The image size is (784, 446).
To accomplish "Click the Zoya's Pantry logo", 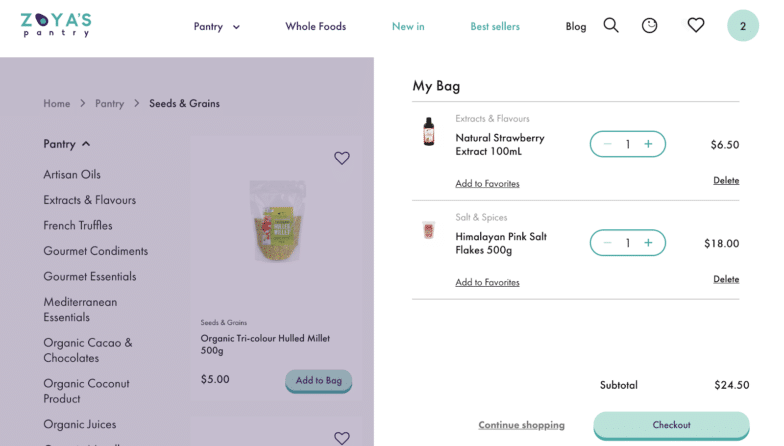I will 56,24.
